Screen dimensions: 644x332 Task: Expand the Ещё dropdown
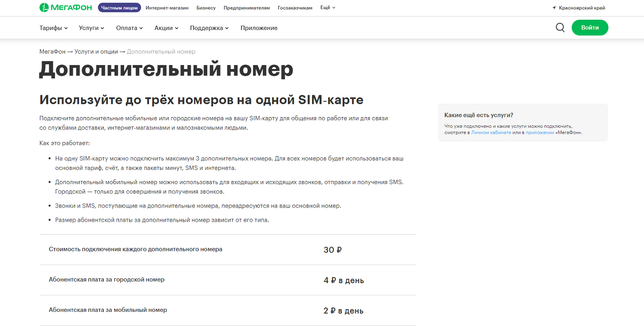[x=328, y=8]
